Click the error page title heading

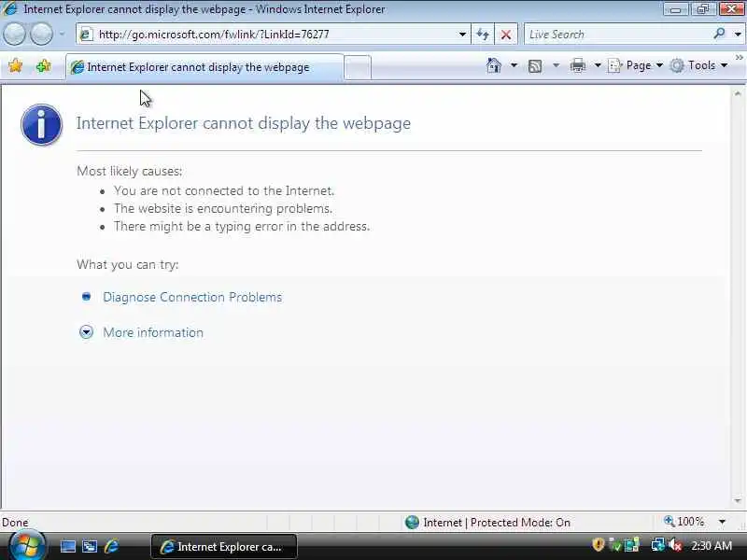(x=244, y=123)
